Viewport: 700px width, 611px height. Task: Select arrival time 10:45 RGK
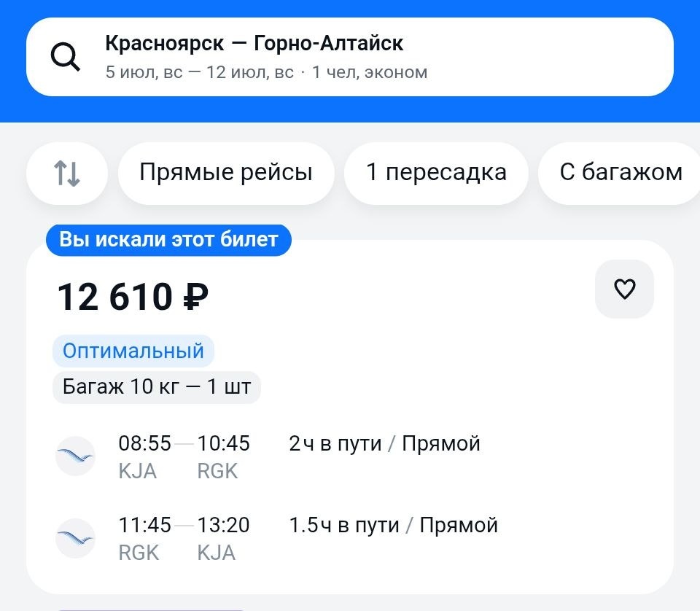click(x=223, y=456)
